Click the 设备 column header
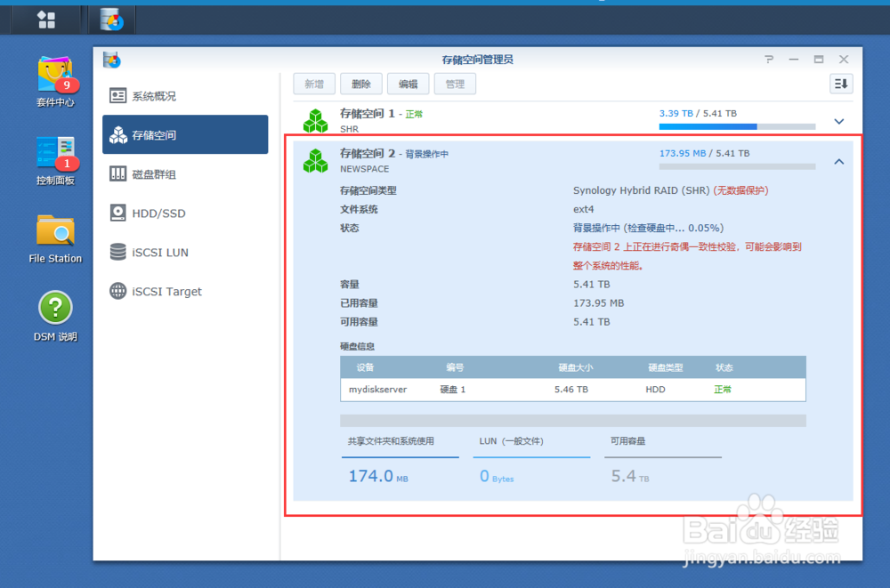This screenshot has height=588, width=890. [365, 367]
